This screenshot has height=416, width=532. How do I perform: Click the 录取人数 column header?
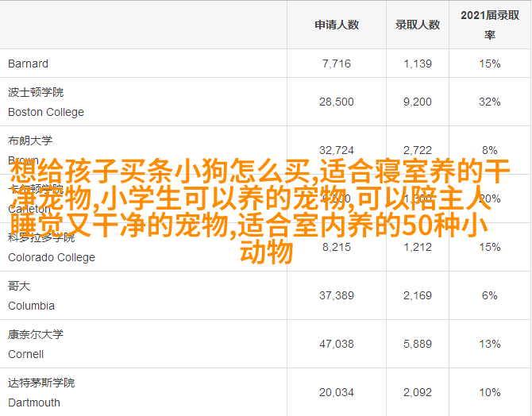[418, 25]
